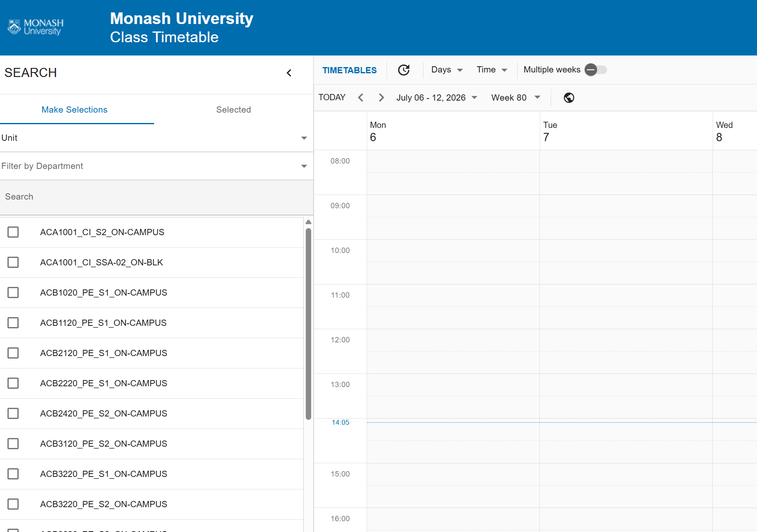Go to the next week arrow

click(x=381, y=98)
